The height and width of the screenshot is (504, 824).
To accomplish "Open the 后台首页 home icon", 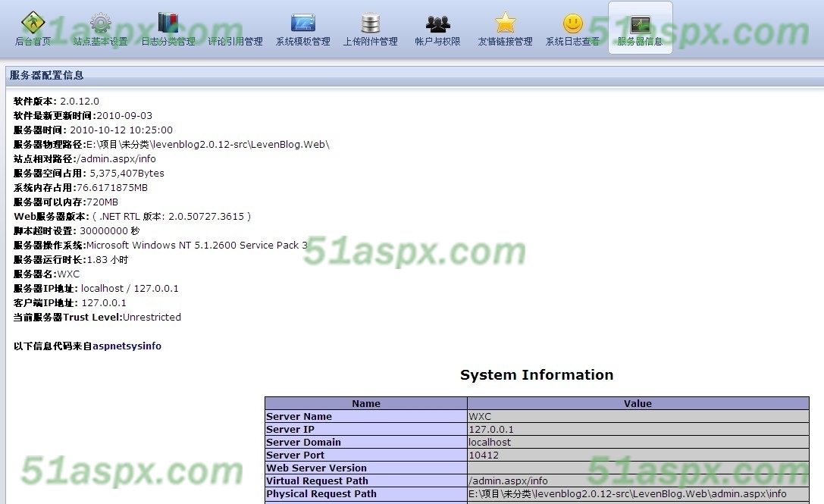I will 33,23.
